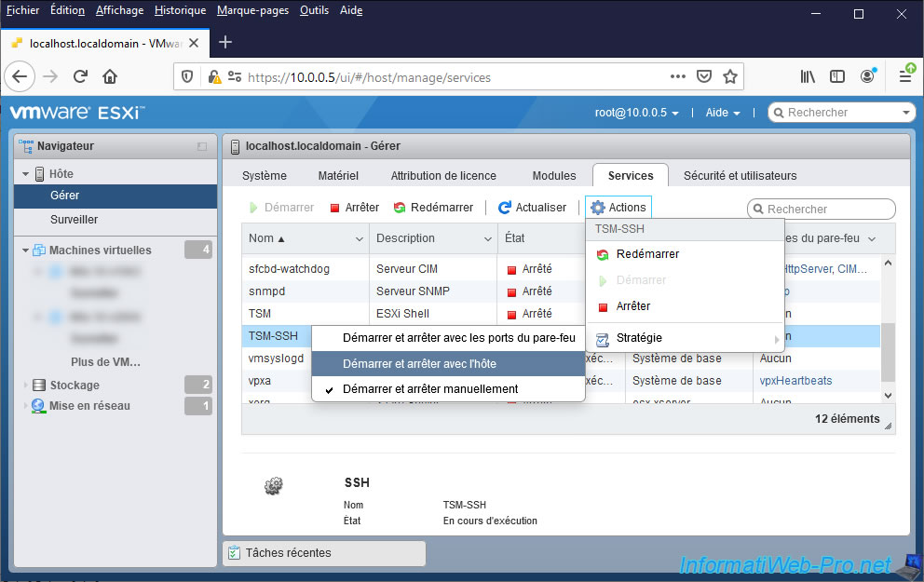
Task: Select Surveiller in the Navigateur
Action: point(115,220)
